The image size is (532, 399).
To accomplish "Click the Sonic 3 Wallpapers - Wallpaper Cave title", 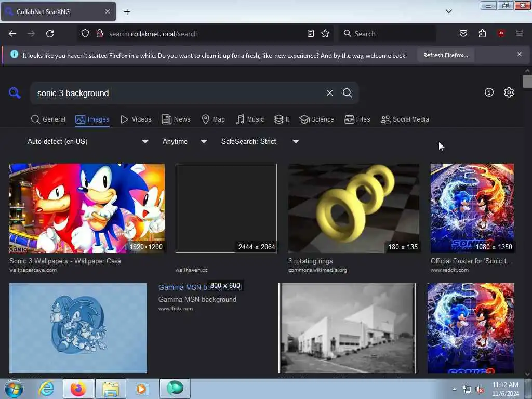I will click(x=65, y=261).
